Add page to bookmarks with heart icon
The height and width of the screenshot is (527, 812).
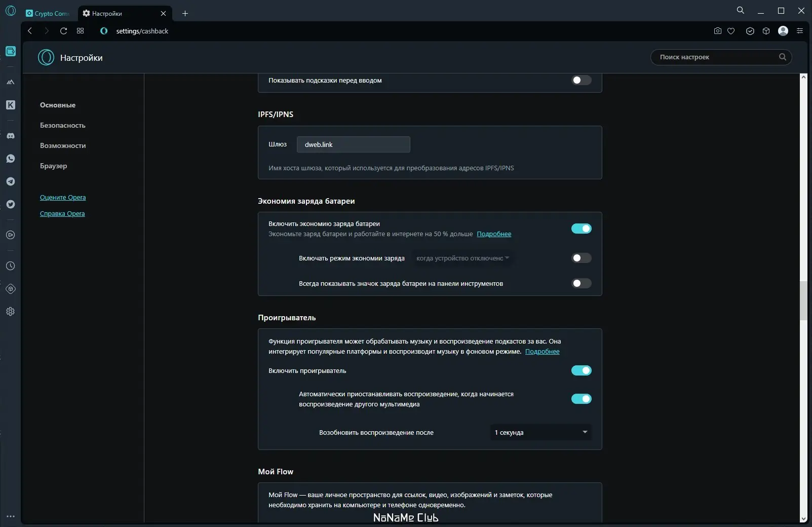tap(731, 31)
